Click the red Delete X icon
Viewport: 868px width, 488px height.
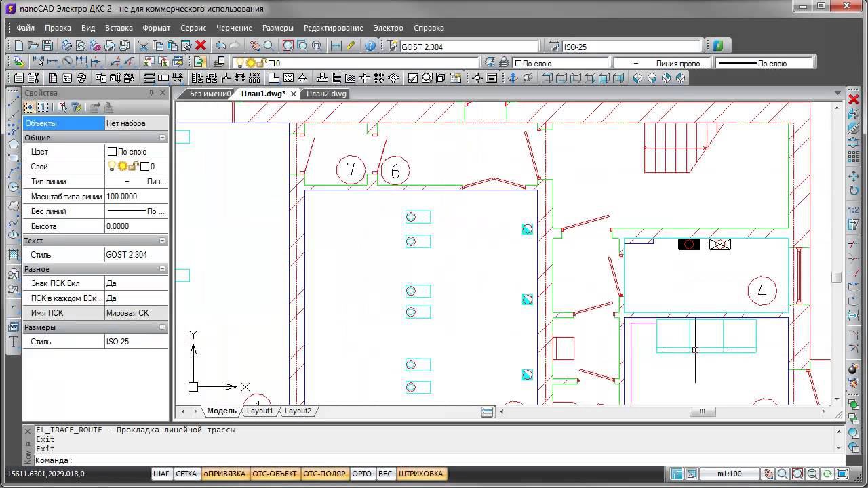click(201, 46)
